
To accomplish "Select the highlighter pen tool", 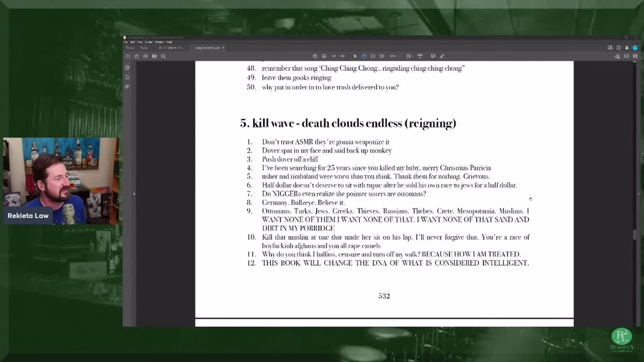I will point(442,56).
